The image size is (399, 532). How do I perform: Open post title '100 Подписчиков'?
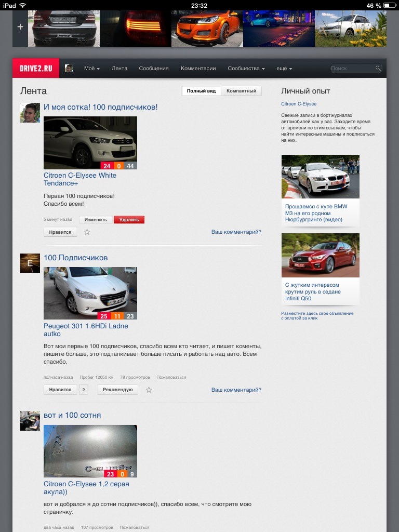point(76,258)
